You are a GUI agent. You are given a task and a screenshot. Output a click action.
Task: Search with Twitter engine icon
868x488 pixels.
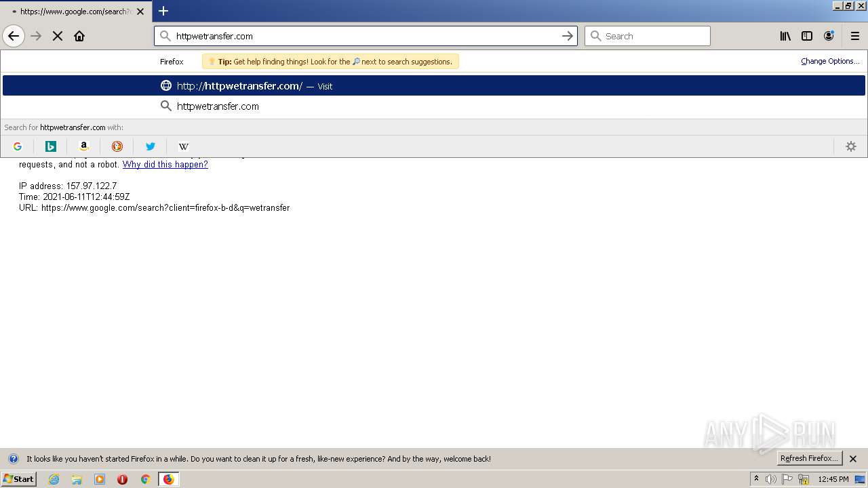[151, 146]
